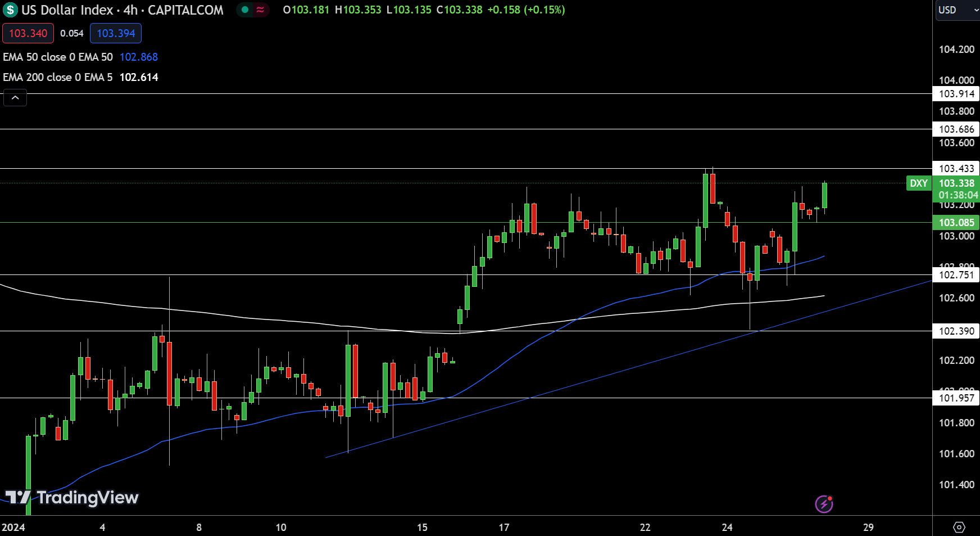
Task: Click date label 22 on time axis
Action: pyautogui.click(x=645, y=527)
